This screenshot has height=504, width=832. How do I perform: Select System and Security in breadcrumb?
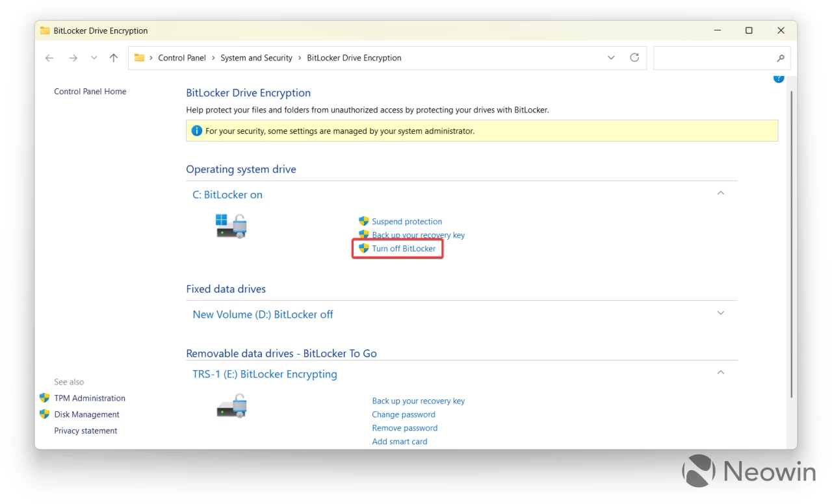tap(256, 58)
